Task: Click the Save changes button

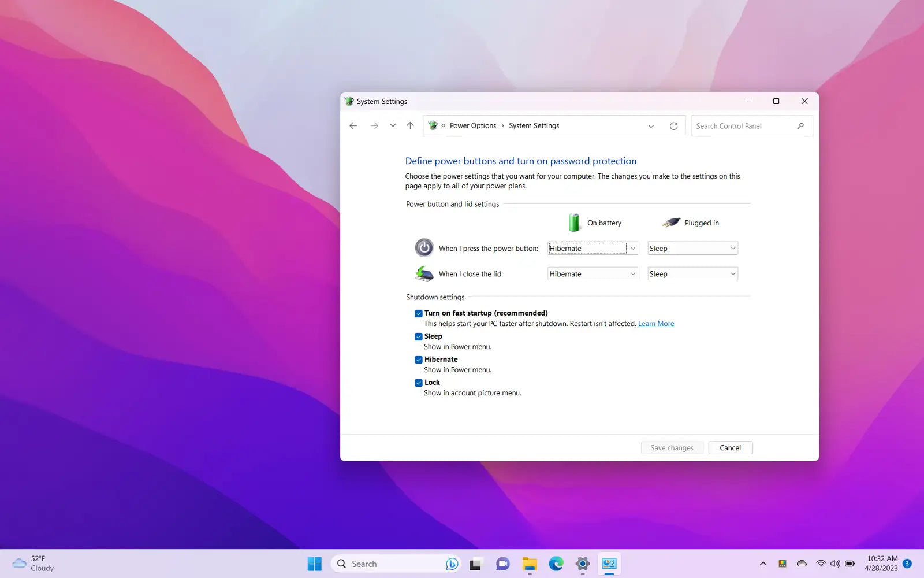Action: pos(672,448)
